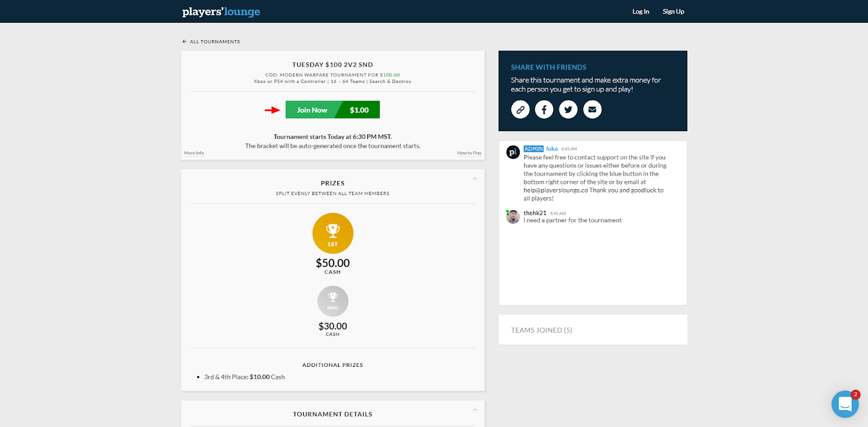The width and height of the screenshot is (868, 427).
Task: Click the 2nd place silver trophy
Action: 333,301
